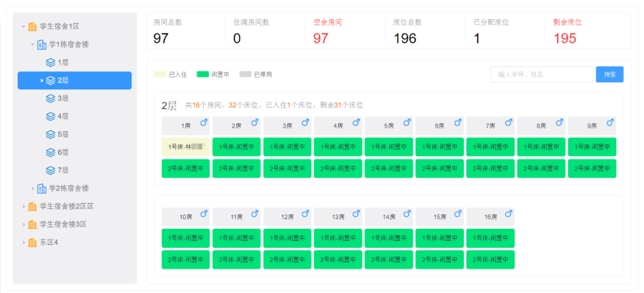Click the 东区4 building icon
The height and width of the screenshot is (293, 644).
click(x=32, y=242)
